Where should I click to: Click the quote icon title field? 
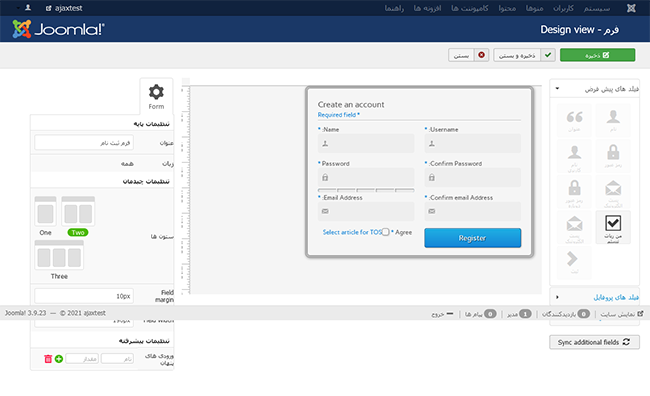(574, 120)
